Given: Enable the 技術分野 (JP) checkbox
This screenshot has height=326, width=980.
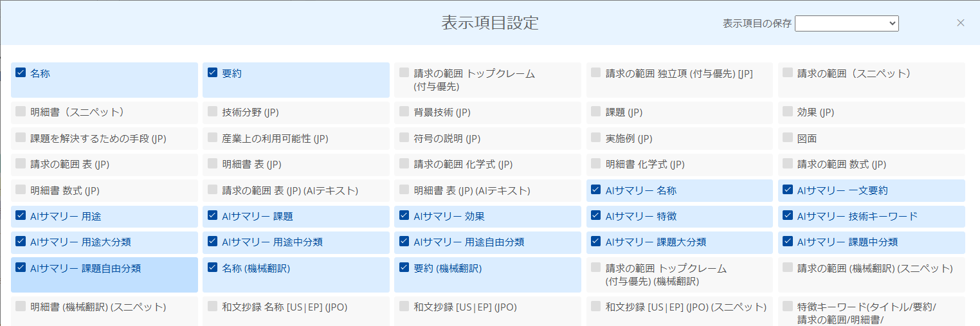Looking at the screenshot, I should pos(213,112).
